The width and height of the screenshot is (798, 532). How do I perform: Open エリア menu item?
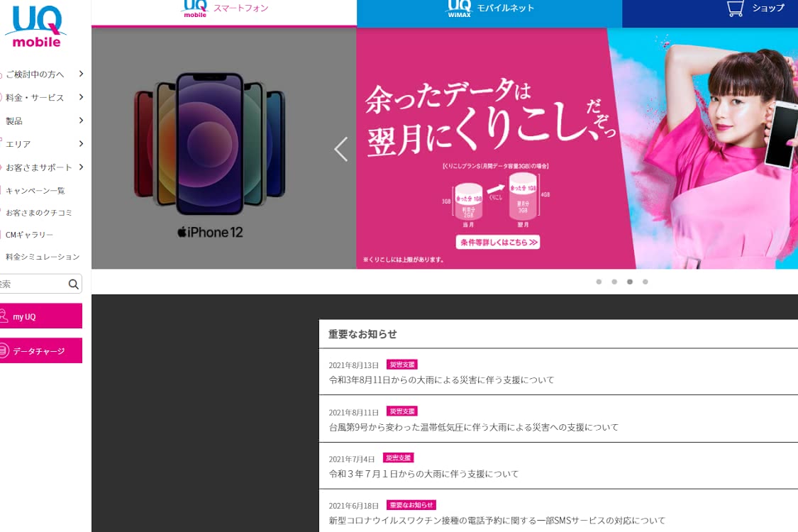(x=43, y=144)
